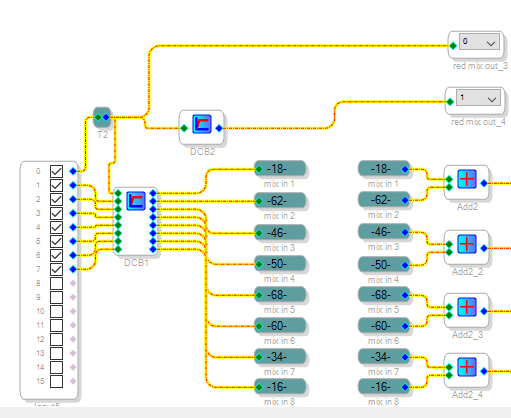Viewport: 511px width, 418px height.
Task: Click the Add2_3 adder block icon
Action: point(467,307)
